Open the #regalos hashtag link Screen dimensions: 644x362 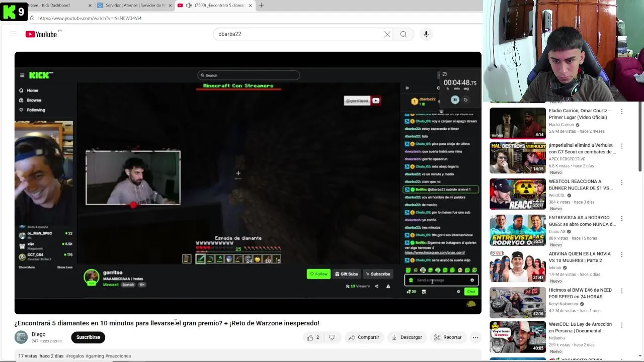pyautogui.click(x=74, y=356)
